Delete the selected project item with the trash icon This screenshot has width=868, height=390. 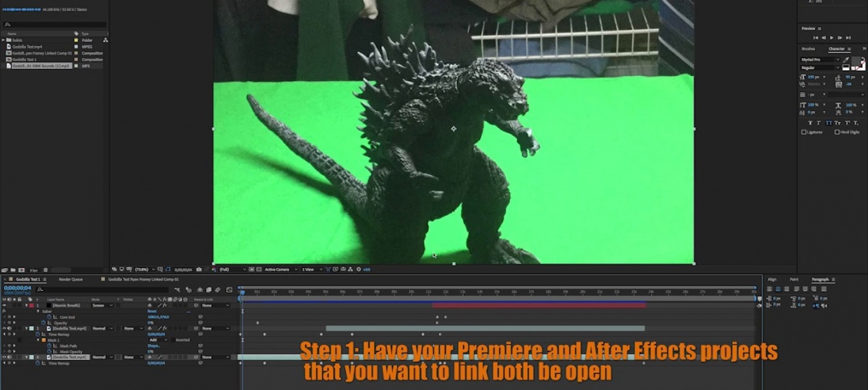45,270
